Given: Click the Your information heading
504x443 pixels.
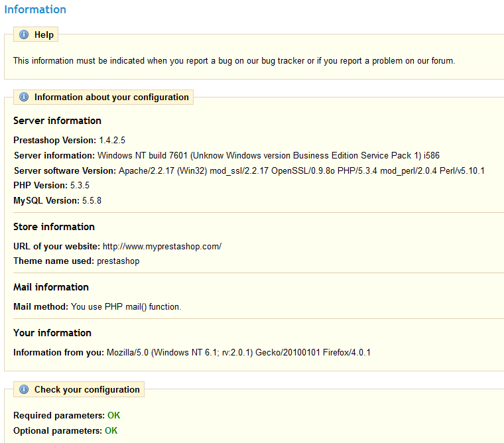Looking at the screenshot, I should pos(52,333).
